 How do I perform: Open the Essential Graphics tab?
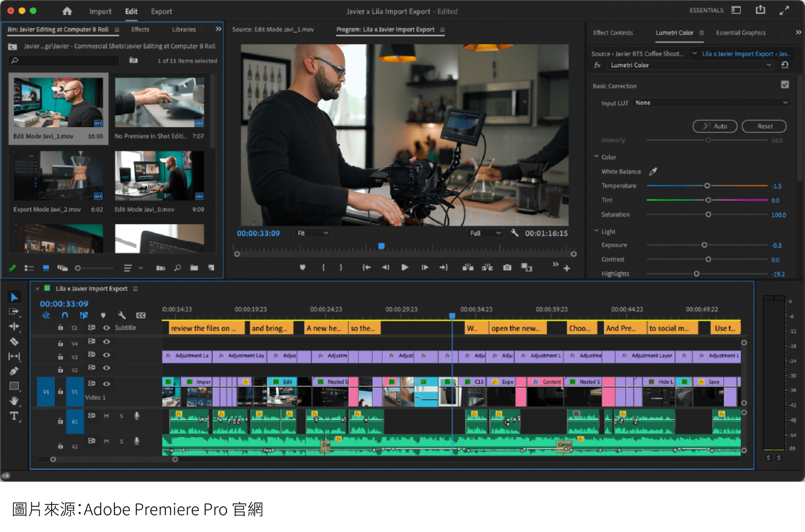tap(741, 33)
